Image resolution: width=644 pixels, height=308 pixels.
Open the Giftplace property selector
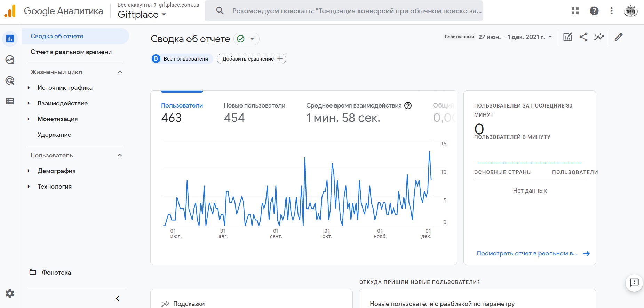(x=142, y=15)
